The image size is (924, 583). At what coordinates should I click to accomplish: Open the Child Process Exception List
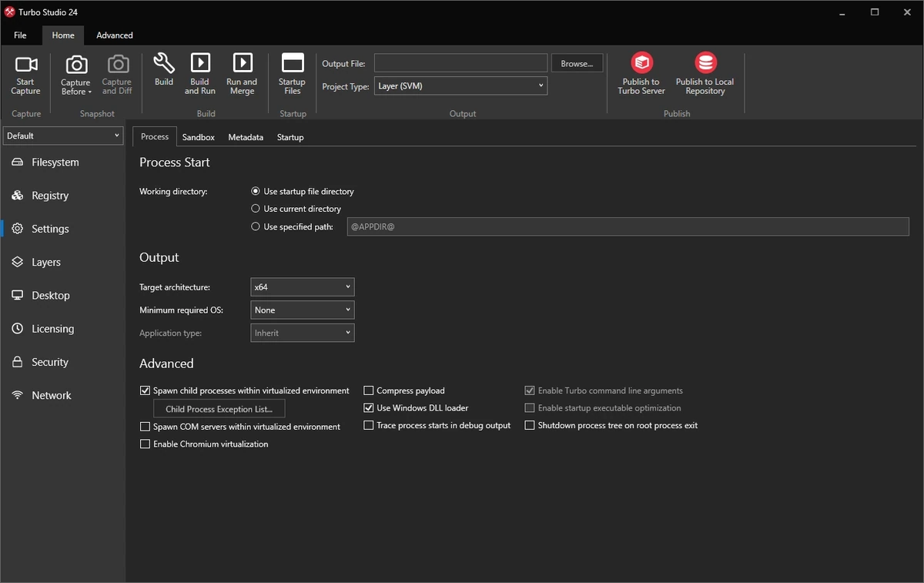click(219, 409)
